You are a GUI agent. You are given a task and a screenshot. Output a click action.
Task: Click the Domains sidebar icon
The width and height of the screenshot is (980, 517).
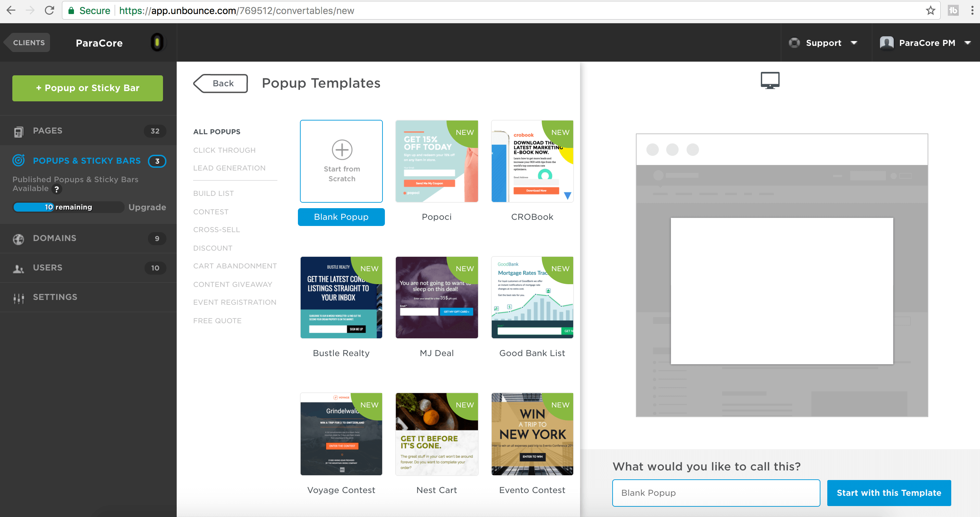pyautogui.click(x=19, y=238)
